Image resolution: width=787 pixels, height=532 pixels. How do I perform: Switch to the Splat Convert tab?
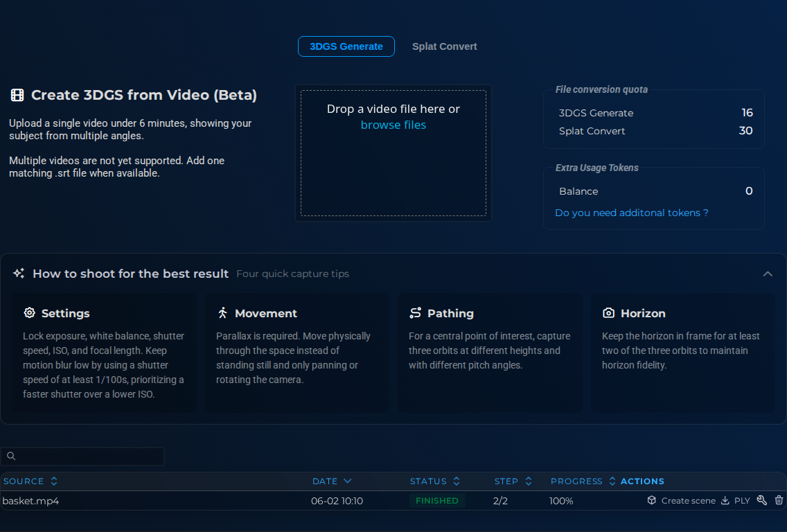coord(444,46)
